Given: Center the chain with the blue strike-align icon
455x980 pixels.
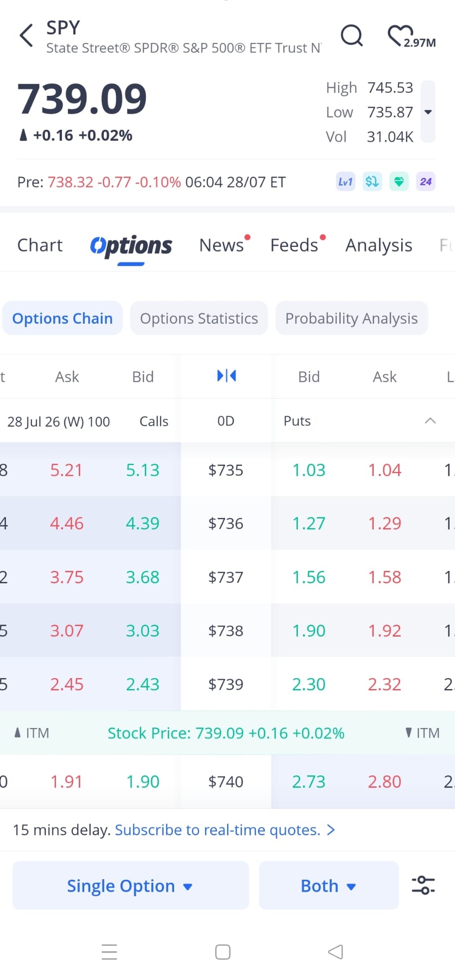Looking at the screenshot, I should (x=227, y=376).
